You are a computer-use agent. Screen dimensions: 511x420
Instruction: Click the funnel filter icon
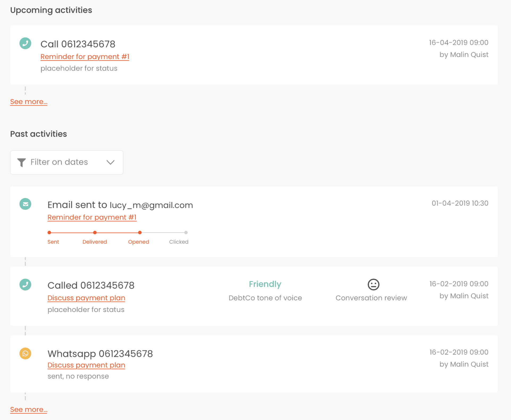(22, 162)
